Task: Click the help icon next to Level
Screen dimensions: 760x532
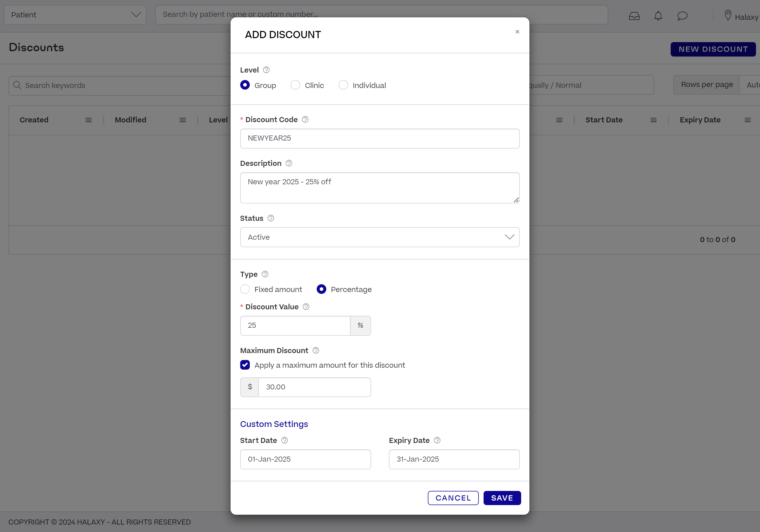Action: pyautogui.click(x=266, y=70)
